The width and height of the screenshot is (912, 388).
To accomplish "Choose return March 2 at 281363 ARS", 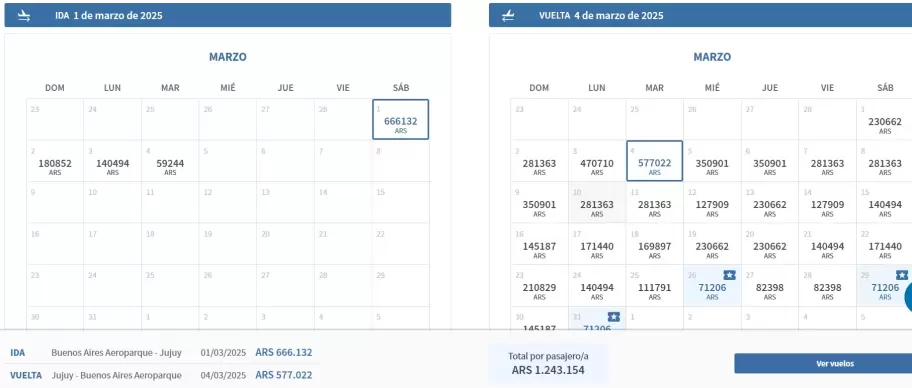I will (539, 161).
